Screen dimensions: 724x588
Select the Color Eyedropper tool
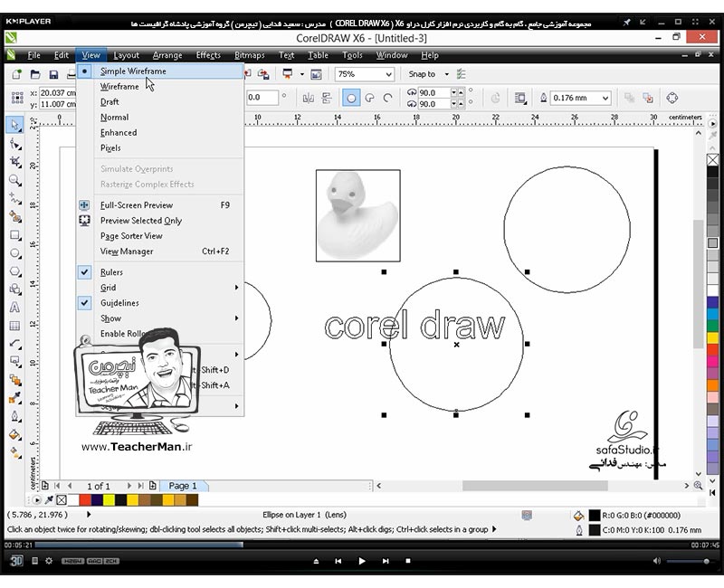(x=14, y=398)
